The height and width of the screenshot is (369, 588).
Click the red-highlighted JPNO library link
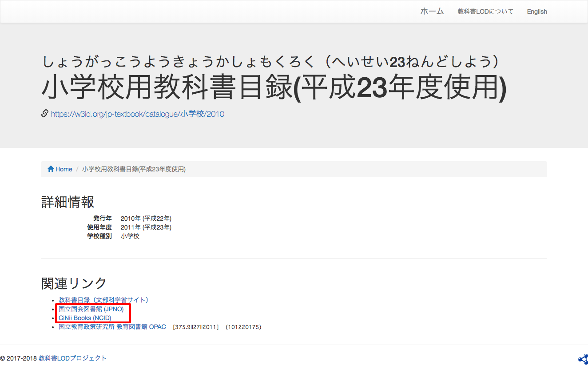click(91, 309)
